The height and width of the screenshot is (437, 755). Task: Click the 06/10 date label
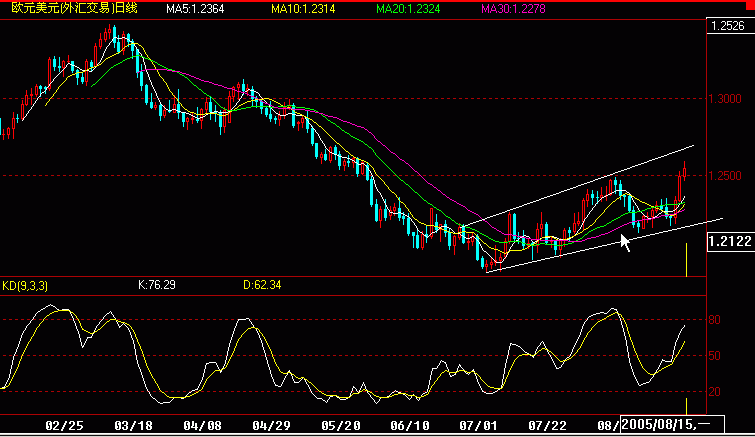click(x=410, y=425)
